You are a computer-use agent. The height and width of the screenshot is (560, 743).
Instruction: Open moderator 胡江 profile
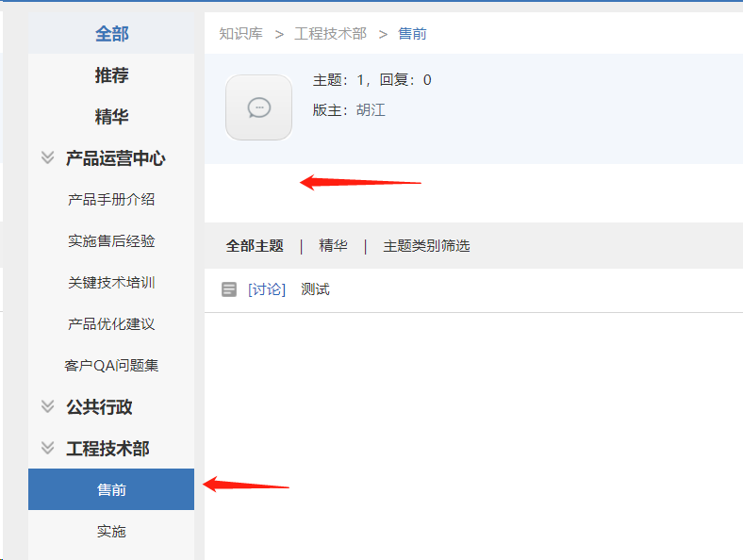click(371, 110)
